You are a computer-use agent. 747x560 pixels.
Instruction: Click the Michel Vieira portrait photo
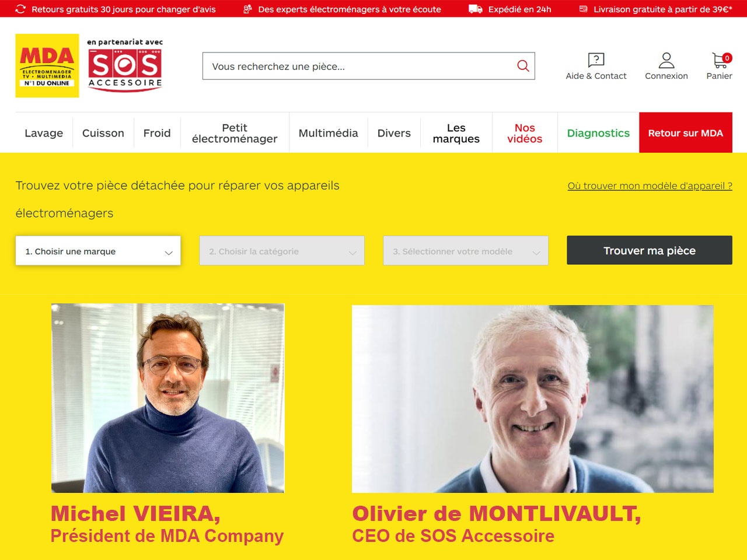167,398
